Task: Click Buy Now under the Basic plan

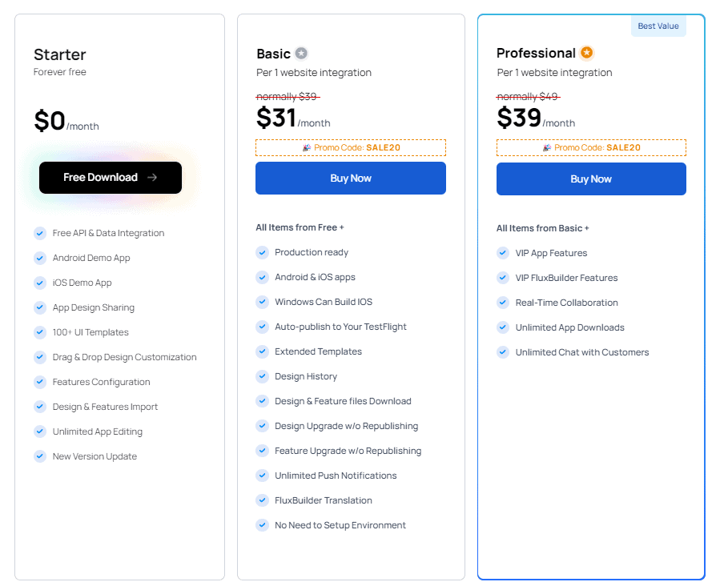Action: click(351, 178)
